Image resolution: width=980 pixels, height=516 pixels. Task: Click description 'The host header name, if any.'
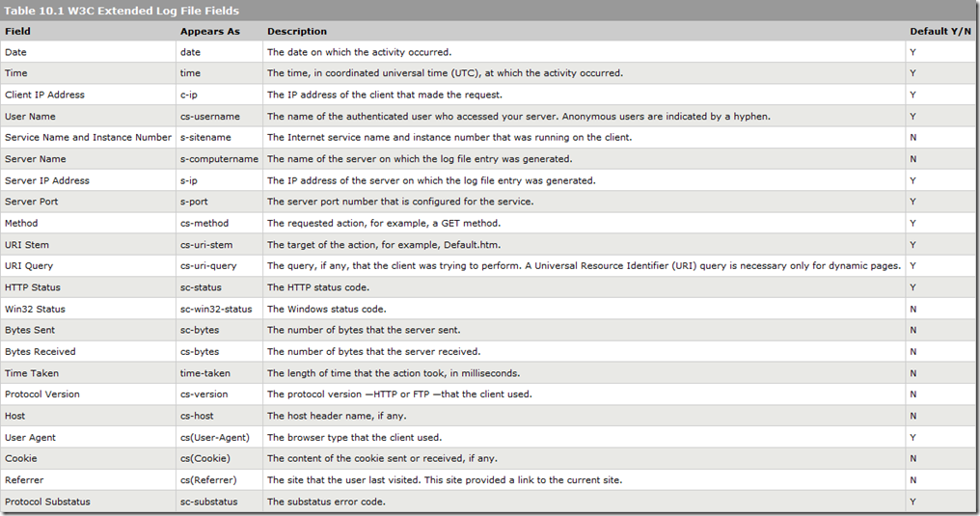coord(337,416)
